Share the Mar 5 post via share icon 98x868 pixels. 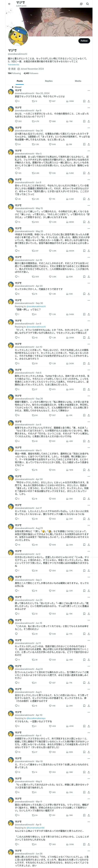pyautogui.click(x=89, y=173)
